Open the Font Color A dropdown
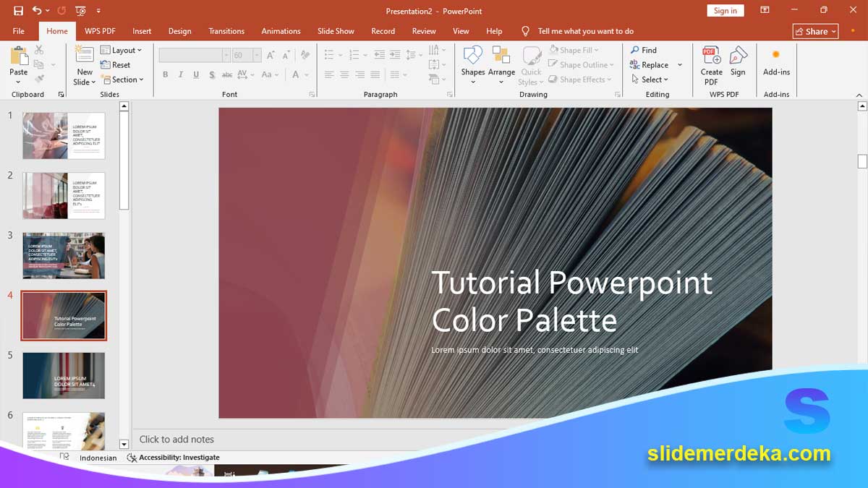868x488 pixels. tap(299, 74)
